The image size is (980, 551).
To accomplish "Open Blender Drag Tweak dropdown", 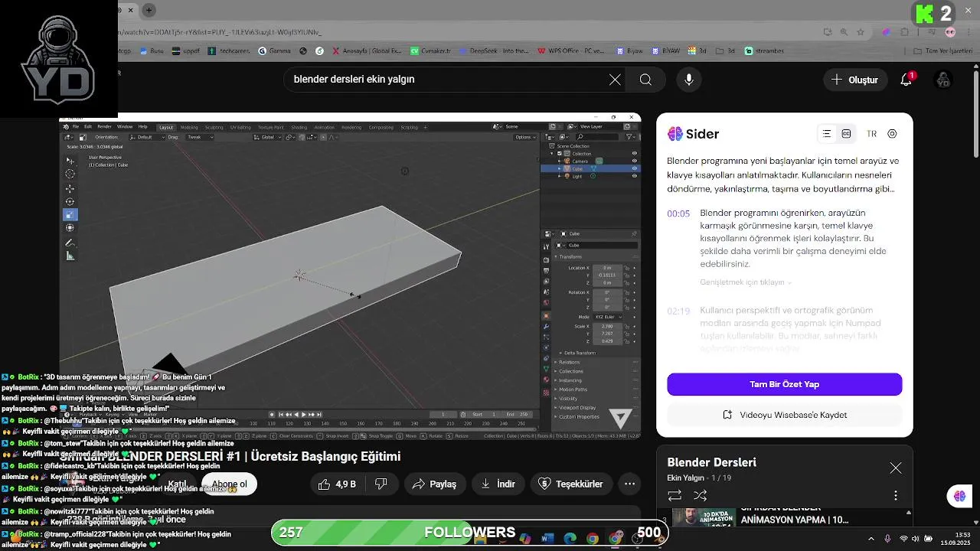I will point(201,137).
